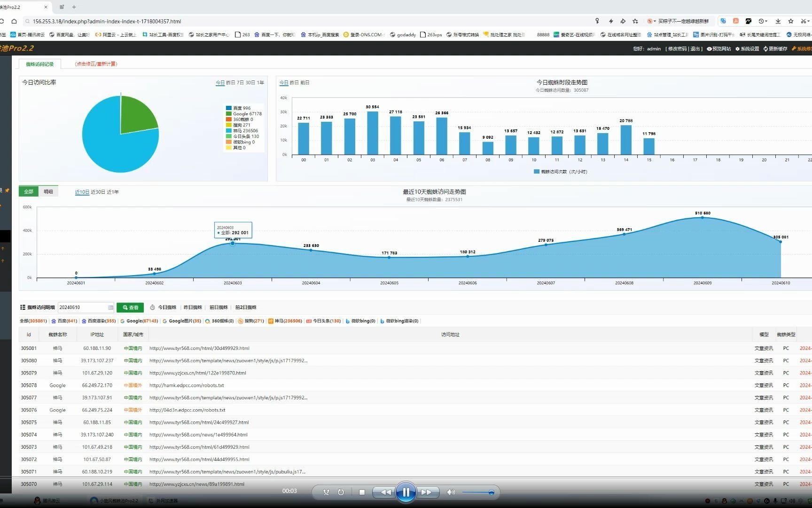Select the 蜘蛛访问记录 tab

pos(39,64)
